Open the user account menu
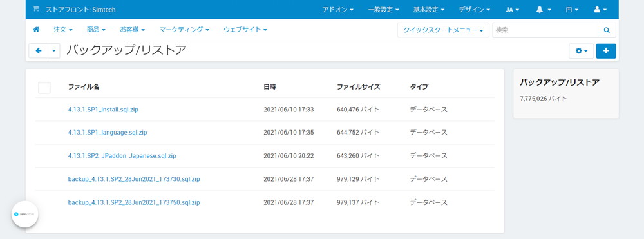 pyautogui.click(x=600, y=10)
